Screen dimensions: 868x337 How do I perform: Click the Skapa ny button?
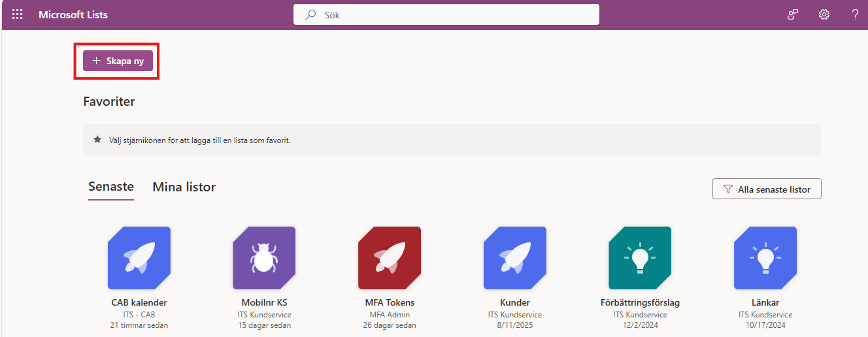tap(118, 61)
